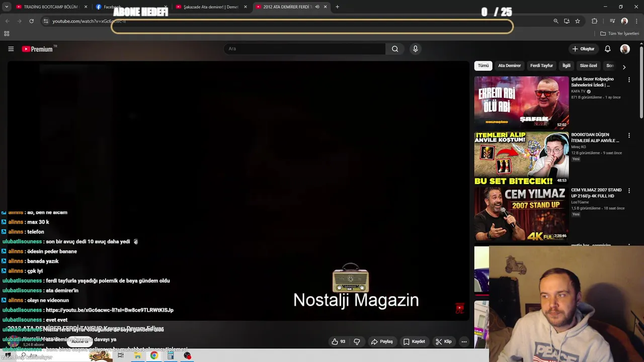Open the Miraç KO channel name

(579, 147)
